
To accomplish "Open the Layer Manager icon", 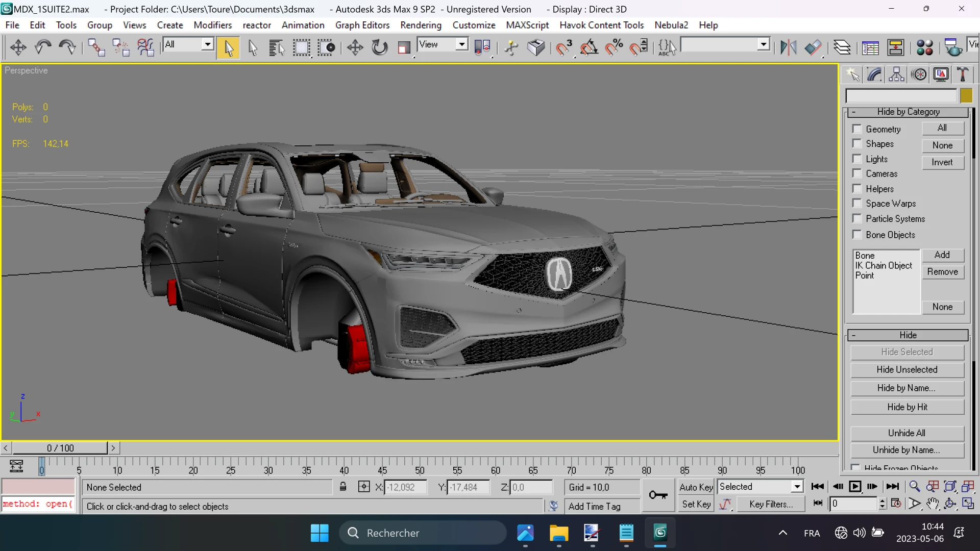I will click(x=842, y=47).
